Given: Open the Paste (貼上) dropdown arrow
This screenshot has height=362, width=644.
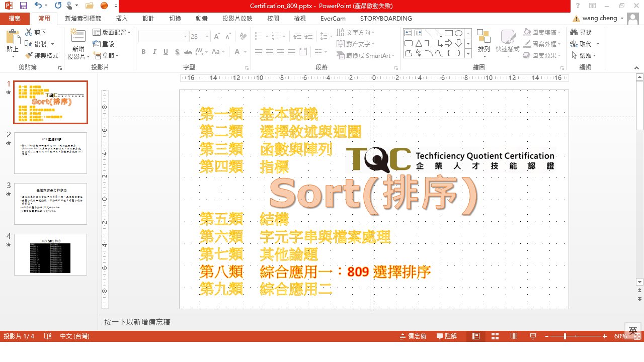Looking at the screenshot, I should pyautogui.click(x=13, y=56).
